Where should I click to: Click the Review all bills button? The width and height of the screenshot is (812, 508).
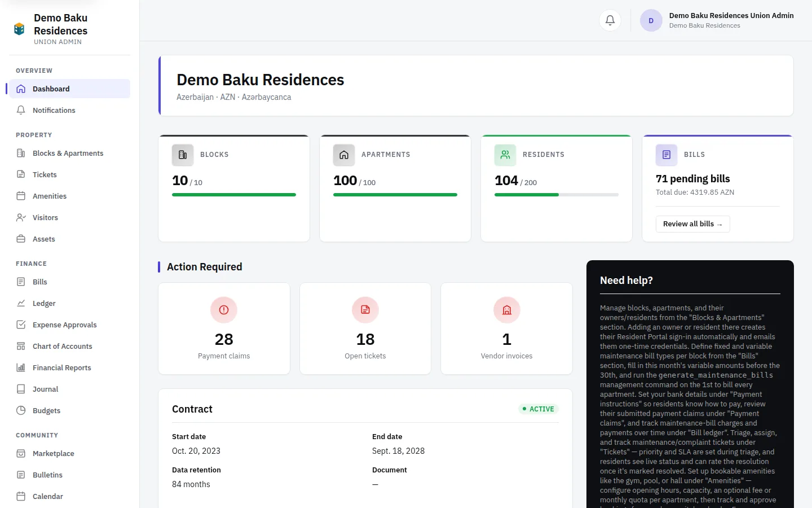(692, 224)
